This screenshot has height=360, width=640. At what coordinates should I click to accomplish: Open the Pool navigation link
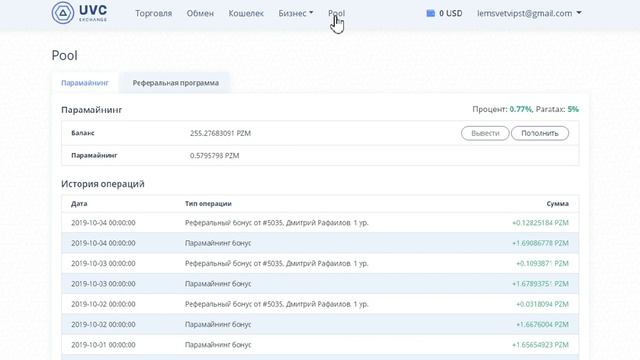[336, 13]
